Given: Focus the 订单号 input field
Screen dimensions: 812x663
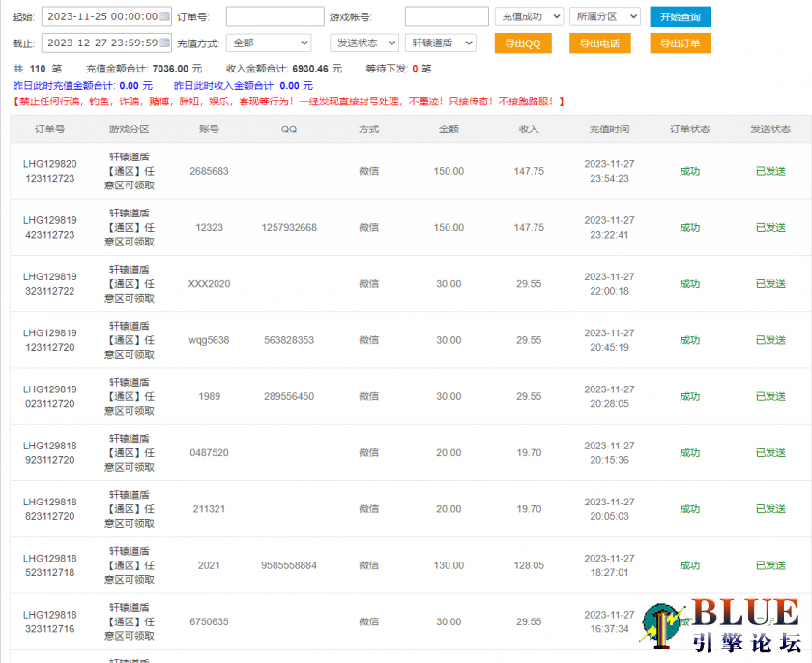Looking at the screenshot, I should click(x=275, y=16).
